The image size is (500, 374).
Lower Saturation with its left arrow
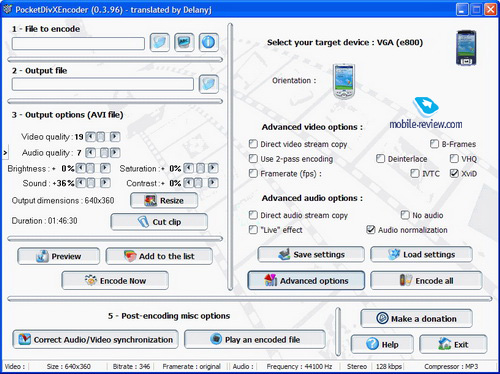[x=189, y=168]
